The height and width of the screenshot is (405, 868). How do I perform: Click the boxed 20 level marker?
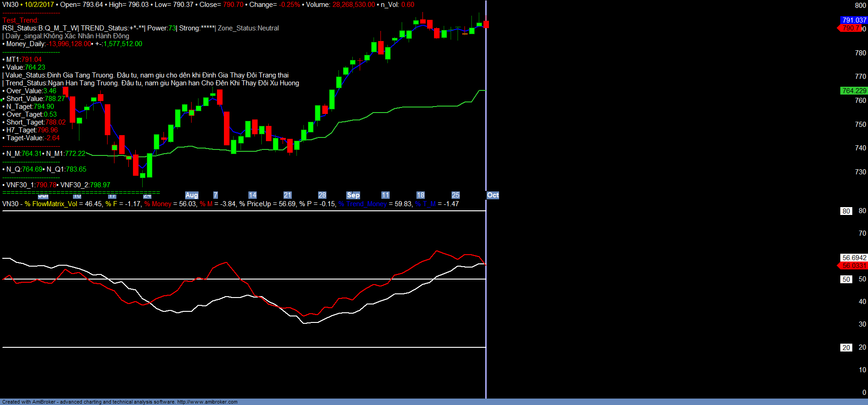846,348
